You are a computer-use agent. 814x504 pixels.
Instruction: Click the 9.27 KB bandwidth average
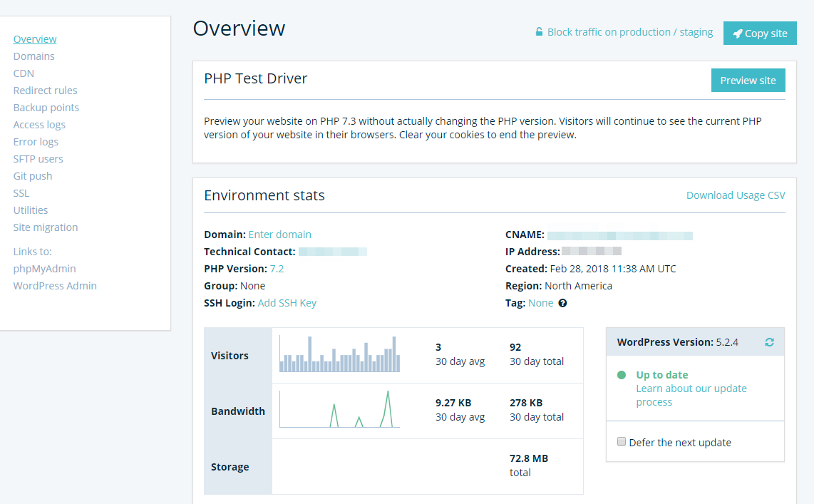(x=453, y=403)
